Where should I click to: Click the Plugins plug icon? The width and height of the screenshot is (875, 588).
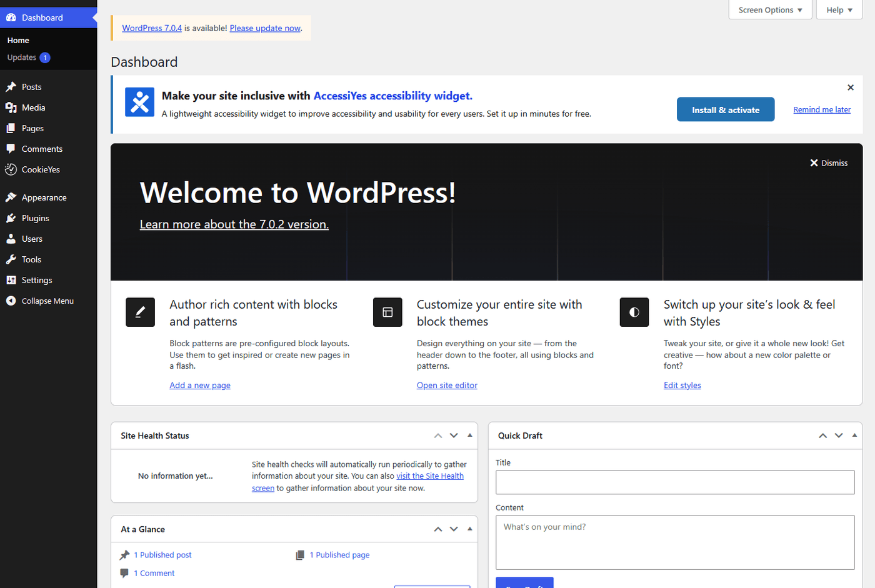pos(11,218)
